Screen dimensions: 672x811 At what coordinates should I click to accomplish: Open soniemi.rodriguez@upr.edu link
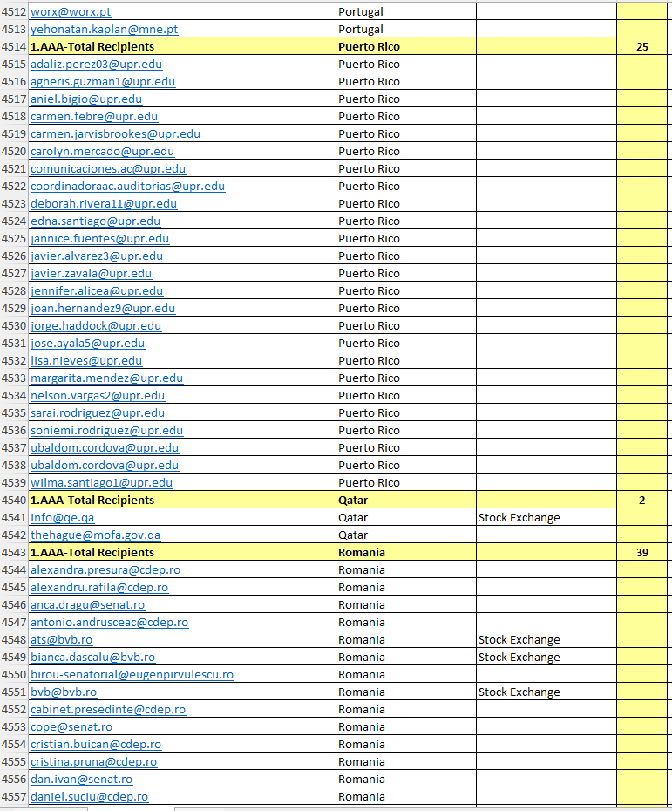point(106,430)
